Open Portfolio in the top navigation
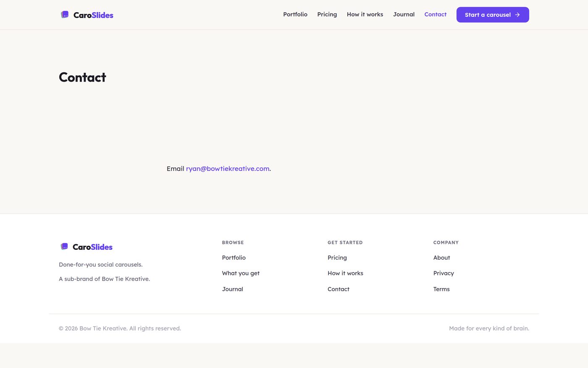Image resolution: width=588 pixels, height=368 pixels. [295, 14]
